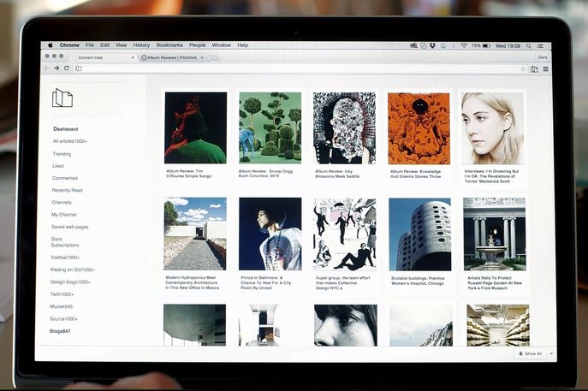Click the app logo above the sidebar
Viewport: 588px width, 391px height.
tap(62, 98)
